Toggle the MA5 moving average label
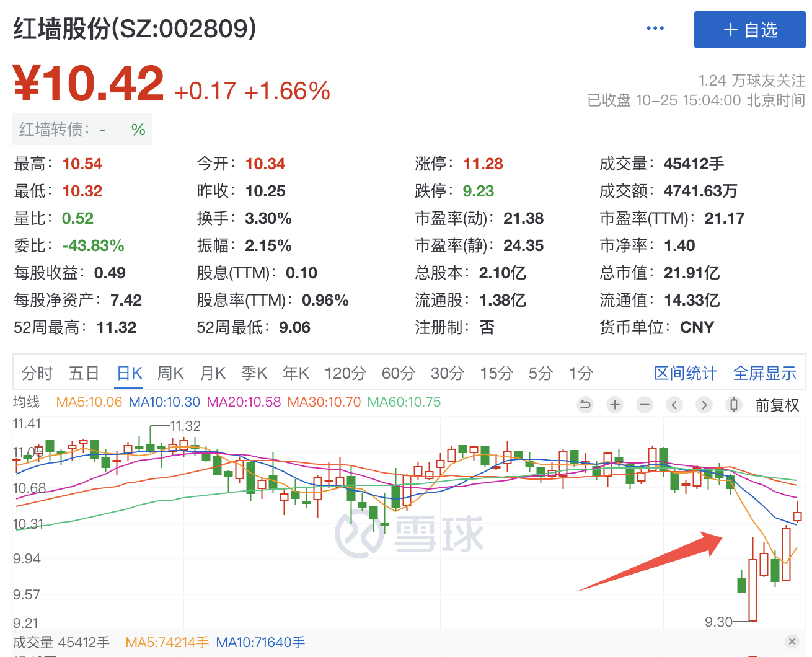The width and height of the screenshot is (812, 657). pyautogui.click(x=89, y=402)
